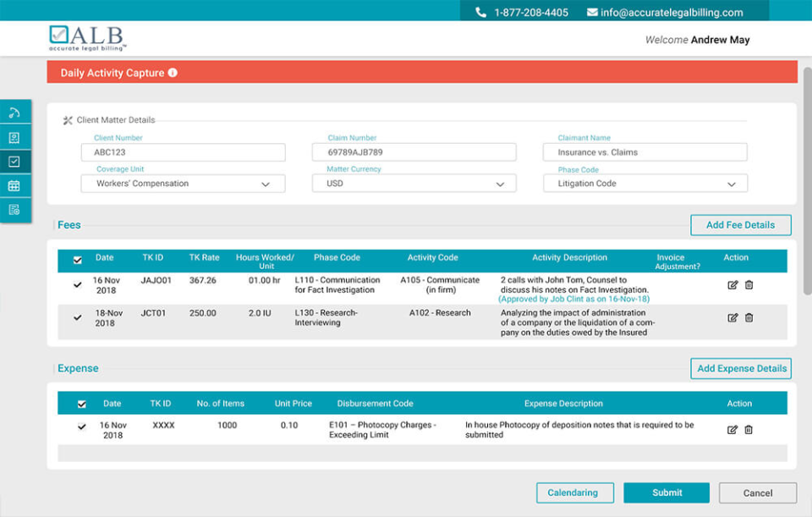Open the Andrew May account menu
The width and height of the screenshot is (812, 517).
tap(720, 40)
